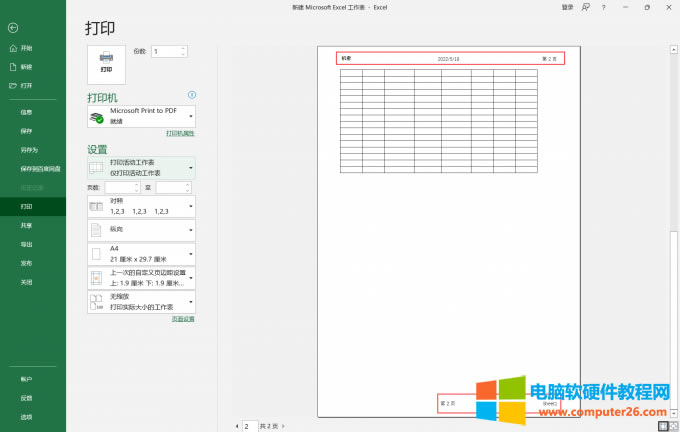
Task: Open the 页面设置 link
Action: 182,318
